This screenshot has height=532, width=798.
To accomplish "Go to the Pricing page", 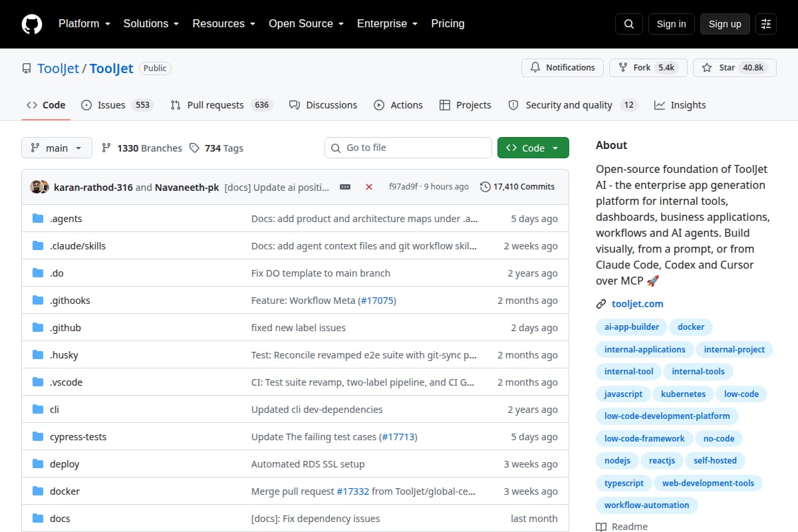I will pos(448,24).
